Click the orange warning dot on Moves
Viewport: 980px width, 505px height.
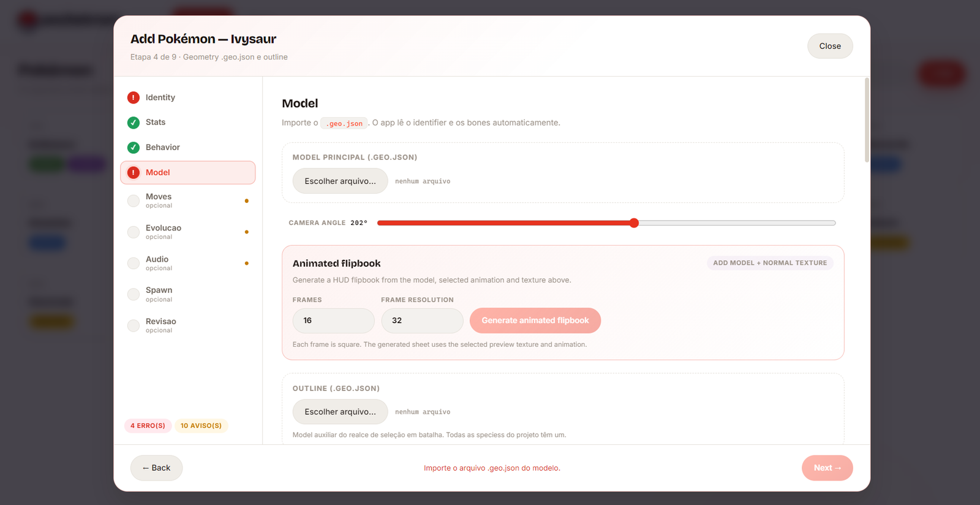247,201
